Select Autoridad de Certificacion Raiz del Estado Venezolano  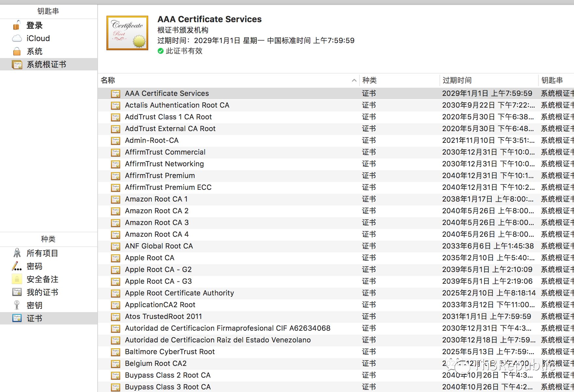(218, 340)
